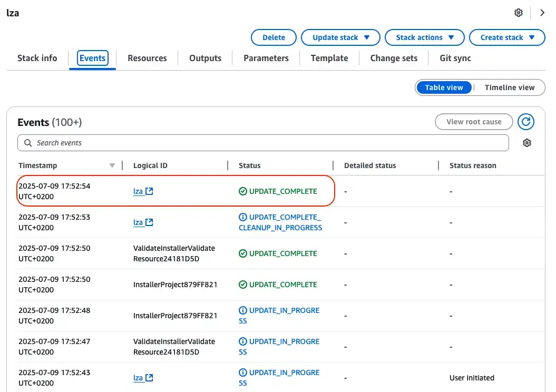Click the Status column header

click(250, 165)
